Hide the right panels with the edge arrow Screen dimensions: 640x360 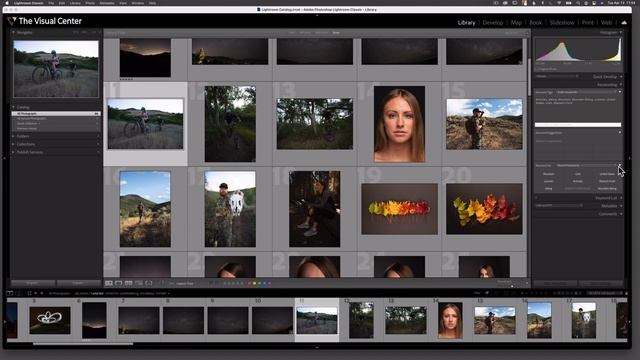tap(629, 158)
